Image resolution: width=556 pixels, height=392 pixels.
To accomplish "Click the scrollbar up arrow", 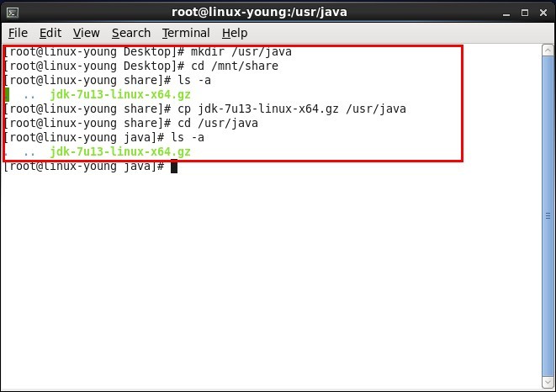I will (x=548, y=50).
